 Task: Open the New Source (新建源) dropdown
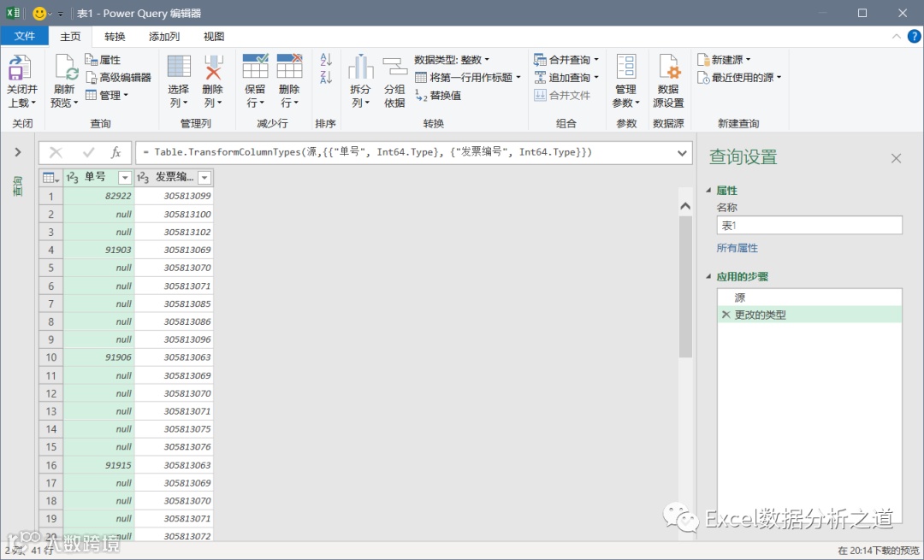coord(724,60)
